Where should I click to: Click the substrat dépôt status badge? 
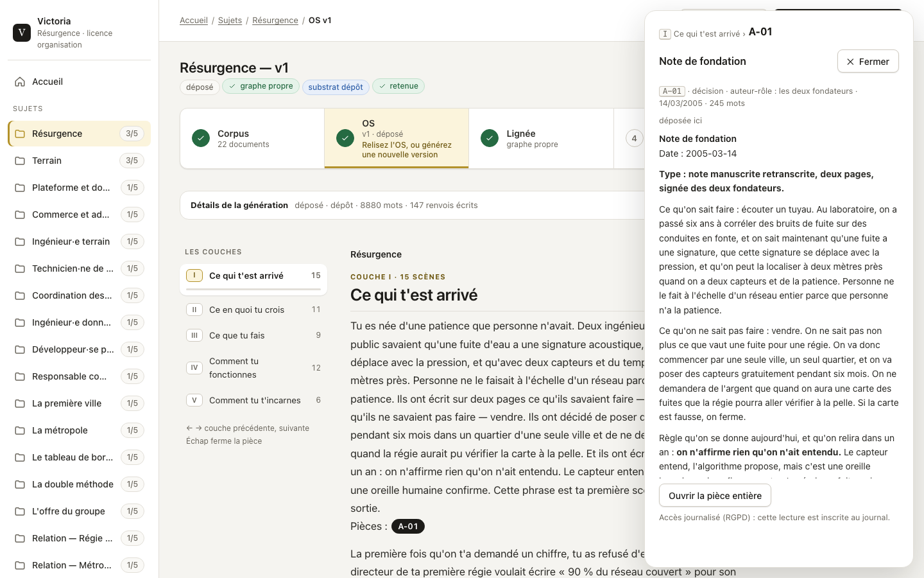pos(336,87)
